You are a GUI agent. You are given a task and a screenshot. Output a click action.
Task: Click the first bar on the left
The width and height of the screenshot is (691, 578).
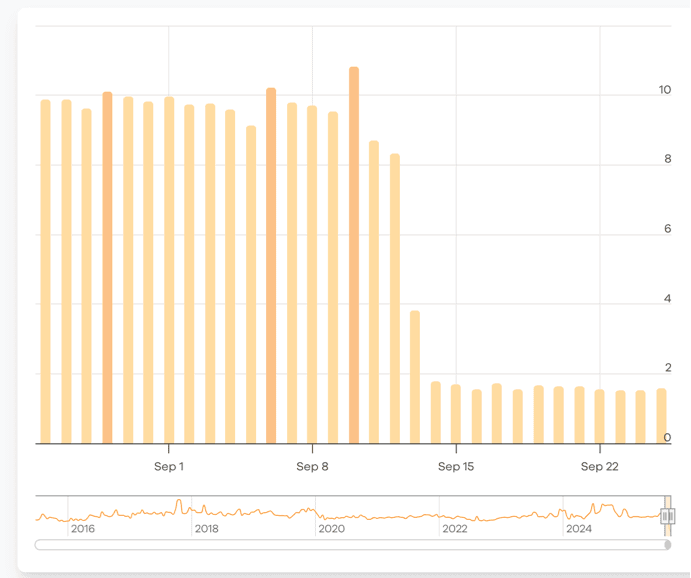(x=45, y=271)
